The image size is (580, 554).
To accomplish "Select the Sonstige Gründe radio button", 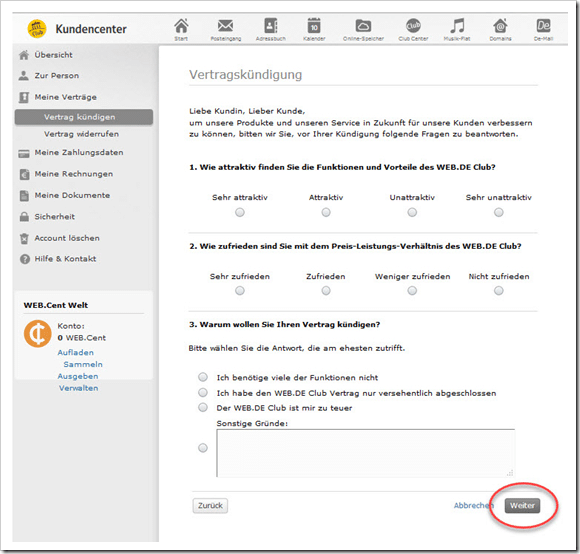I will click(x=203, y=448).
